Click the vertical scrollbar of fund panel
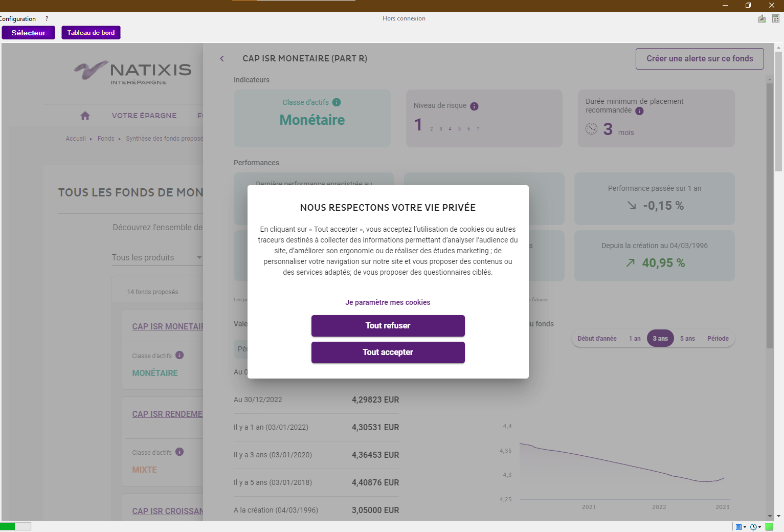The width and height of the screenshot is (784, 532). pos(770,215)
